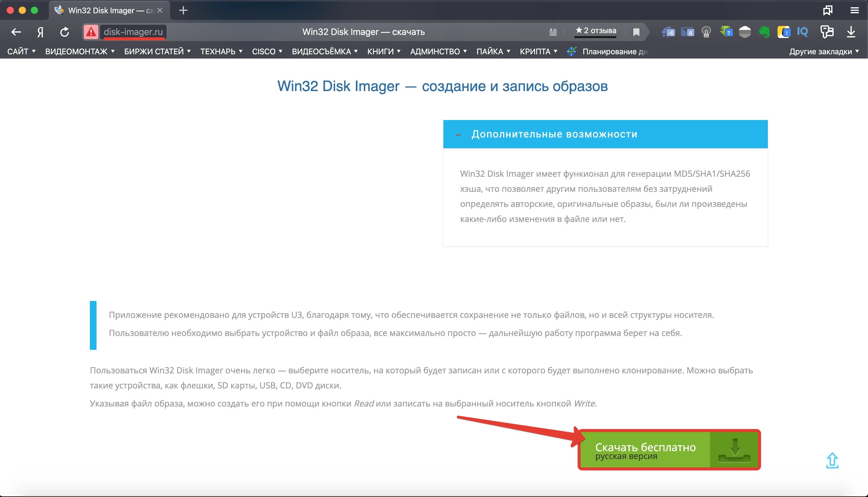Screen dimensions: 868x497
Task: Click the lightbulb extension icon
Action: point(706,32)
